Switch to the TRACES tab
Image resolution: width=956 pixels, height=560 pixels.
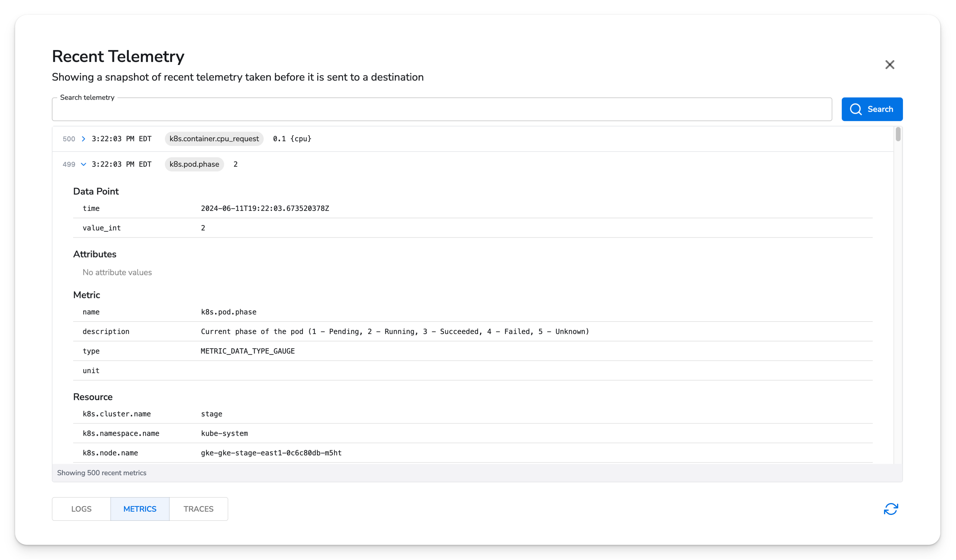coord(198,509)
